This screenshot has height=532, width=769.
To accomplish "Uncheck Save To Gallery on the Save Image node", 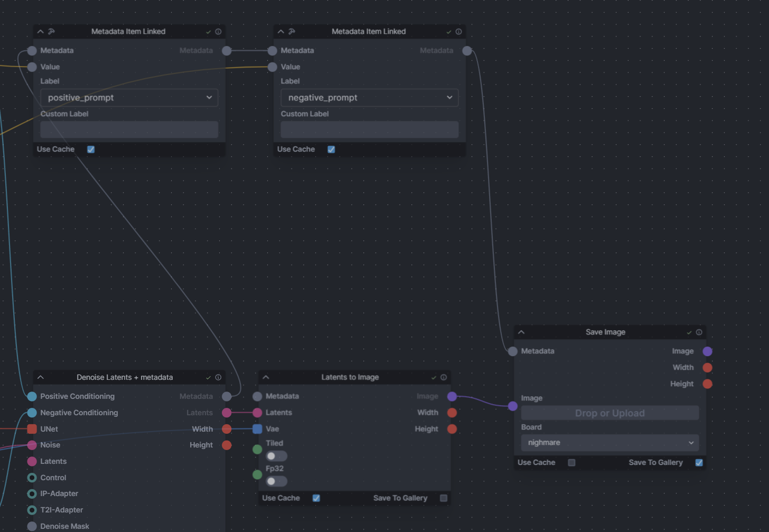I will 699,463.
